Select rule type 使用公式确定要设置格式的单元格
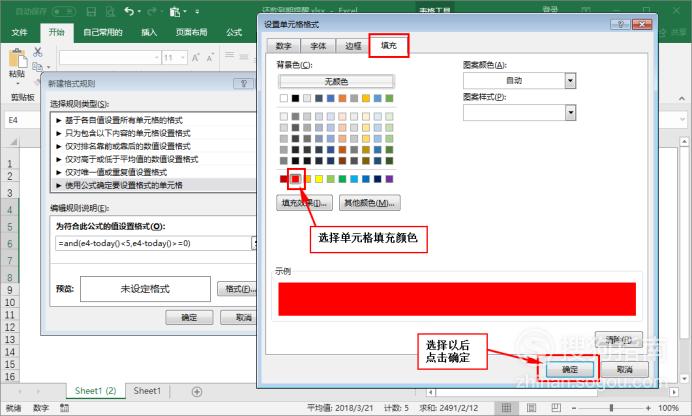The height and width of the screenshot is (416, 692). tap(154, 185)
